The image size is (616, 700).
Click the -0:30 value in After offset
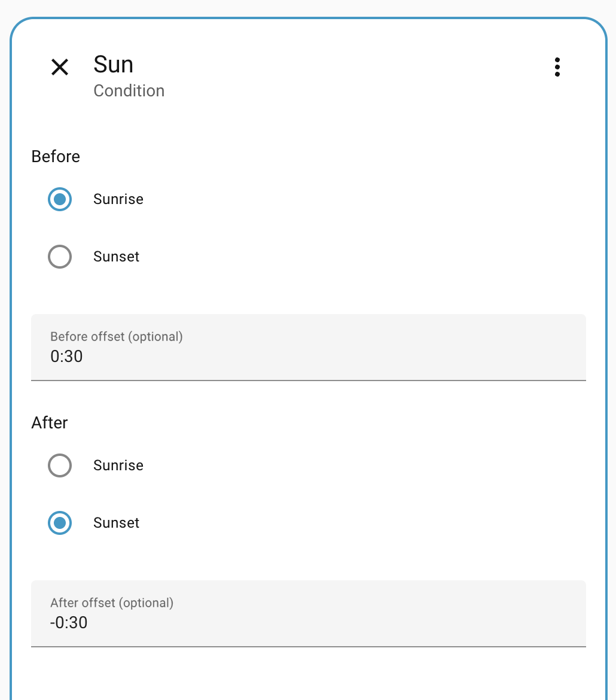[x=69, y=623]
